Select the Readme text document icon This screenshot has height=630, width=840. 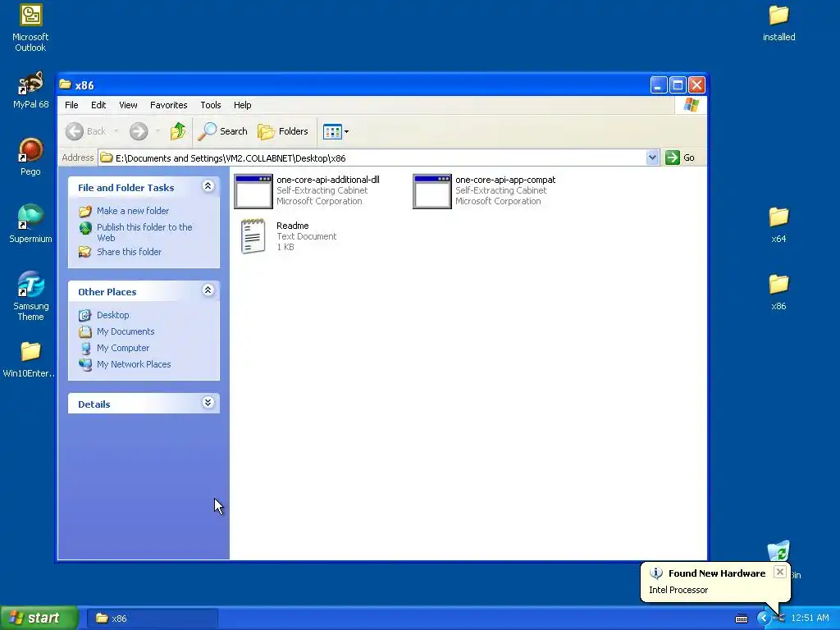point(253,235)
